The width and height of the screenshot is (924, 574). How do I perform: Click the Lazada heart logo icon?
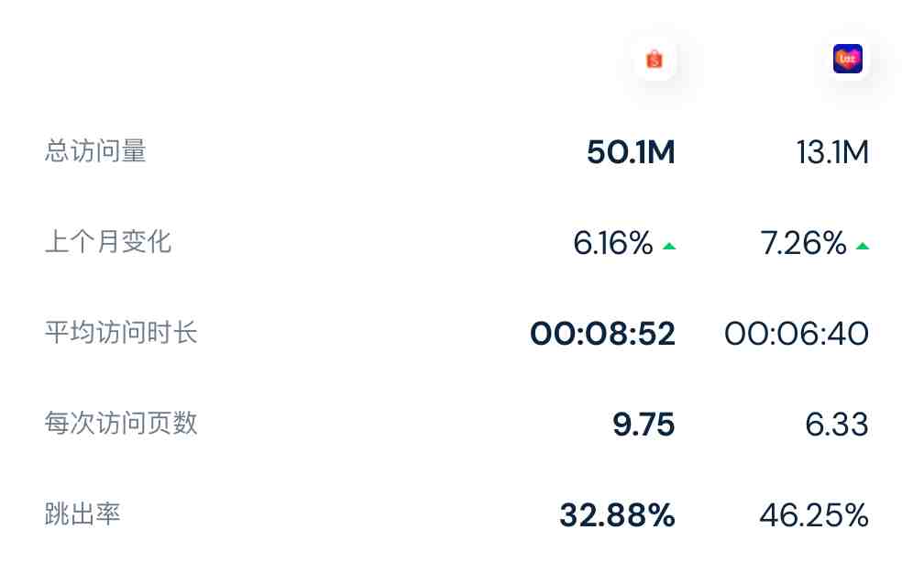pos(847,59)
